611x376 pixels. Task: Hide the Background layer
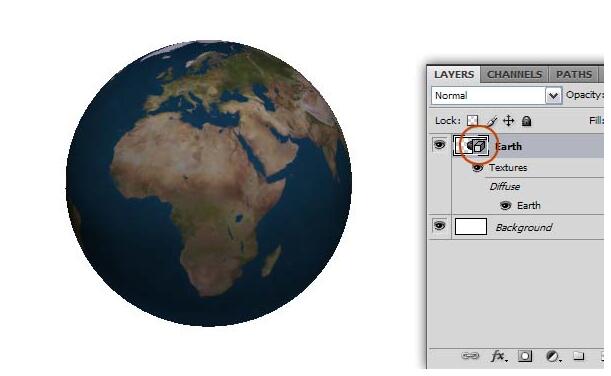439,226
